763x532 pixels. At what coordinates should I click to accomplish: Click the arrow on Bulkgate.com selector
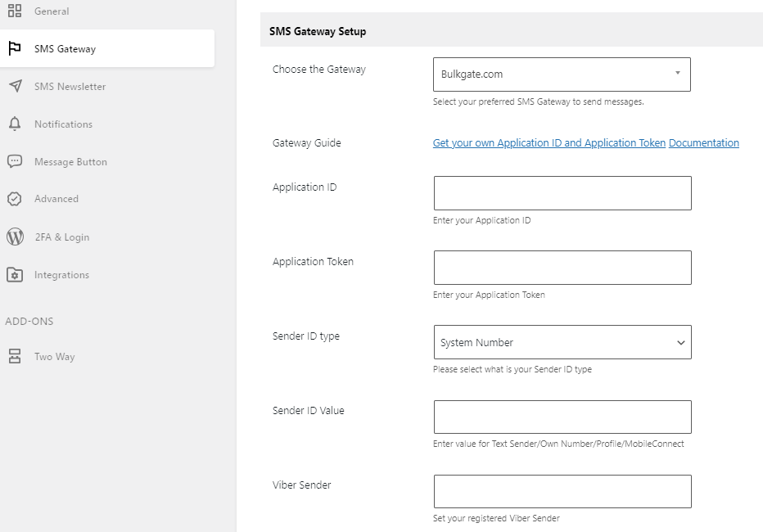coord(677,74)
